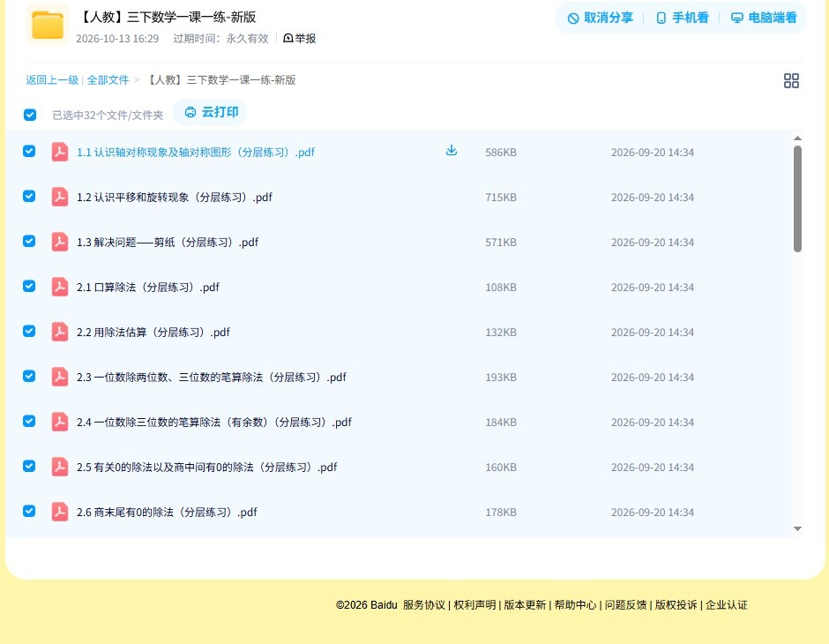
Task: Click PDF icon of 2.6 商末尾有0的除法
Action: 60,512
